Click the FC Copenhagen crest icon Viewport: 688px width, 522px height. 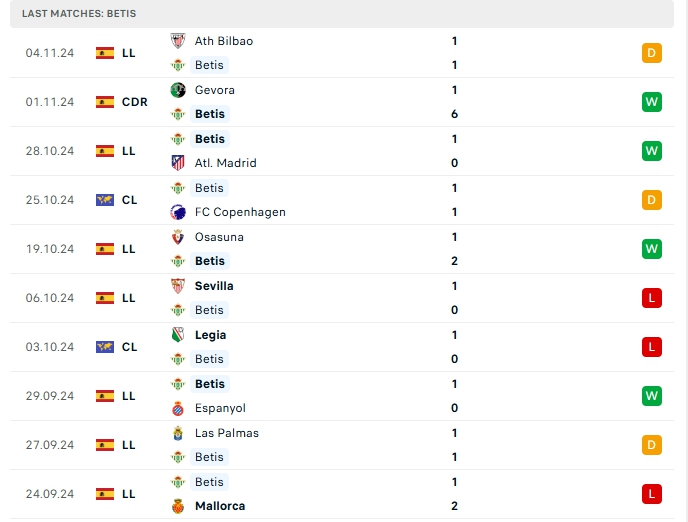click(178, 212)
